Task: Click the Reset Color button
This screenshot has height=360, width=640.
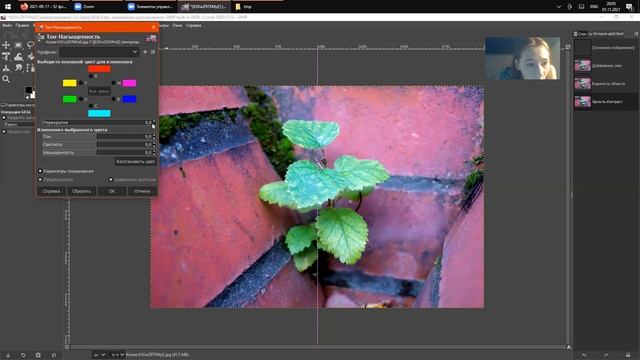Action: click(136, 162)
